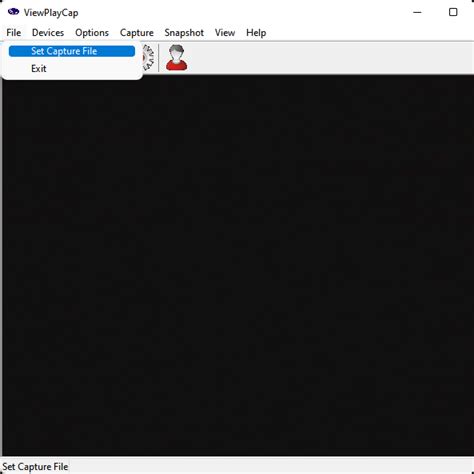
Task: Open the Capture menu
Action: pyautogui.click(x=137, y=33)
